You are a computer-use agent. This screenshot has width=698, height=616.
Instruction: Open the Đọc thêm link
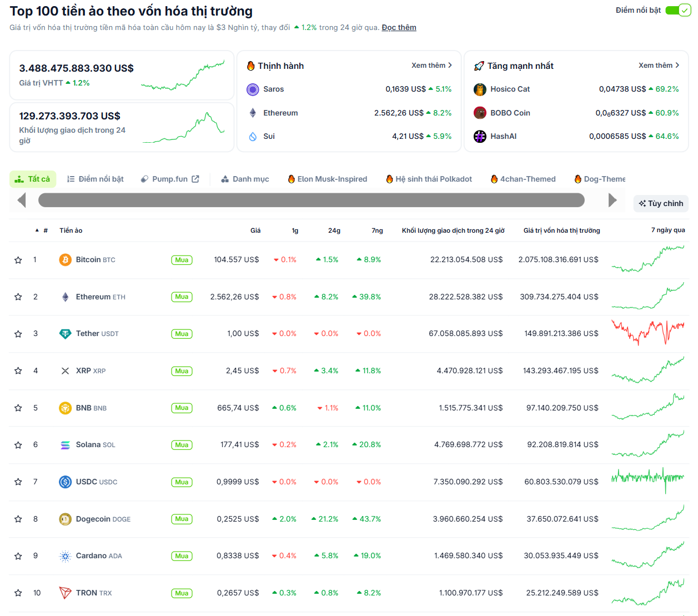pyautogui.click(x=399, y=27)
